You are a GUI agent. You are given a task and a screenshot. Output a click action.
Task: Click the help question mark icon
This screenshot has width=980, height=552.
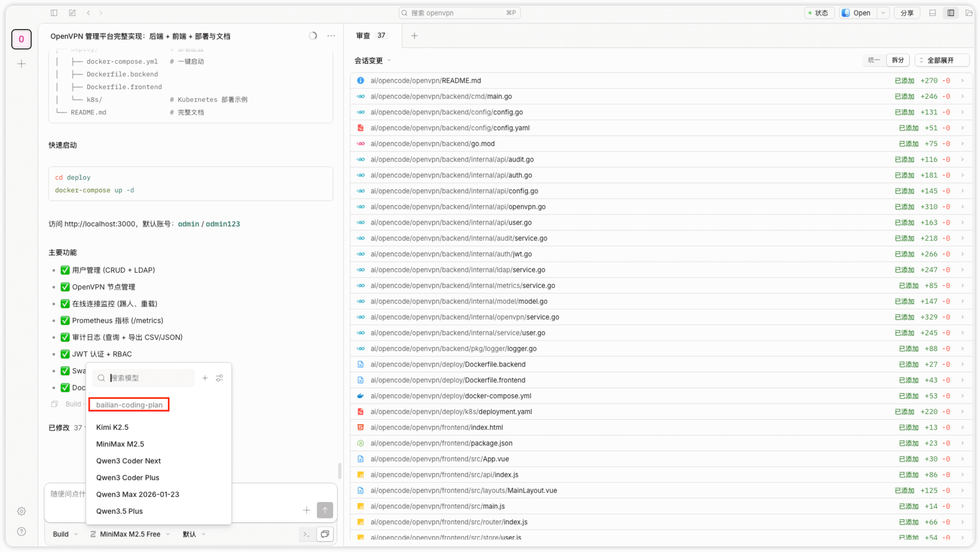tap(21, 532)
